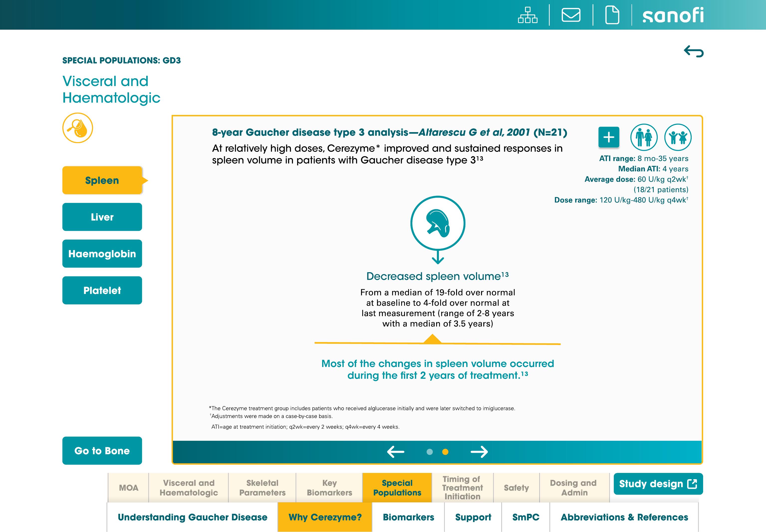Open Study design popup
This screenshot has width=766, height=532.
658,484
